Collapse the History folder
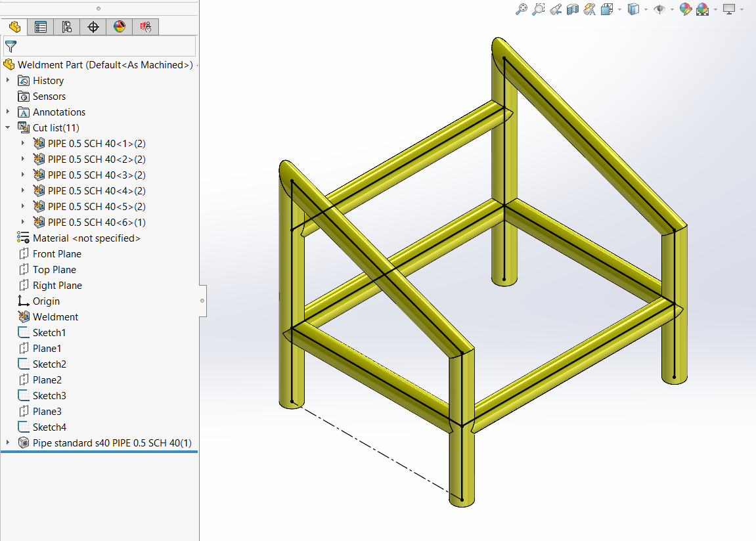 tap(7, 80)
